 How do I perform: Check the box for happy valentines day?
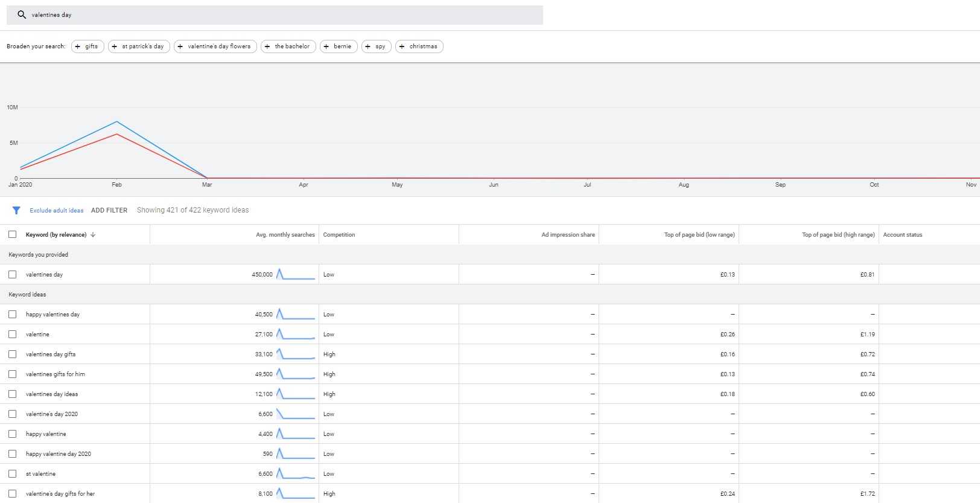[x=12, y=314]
